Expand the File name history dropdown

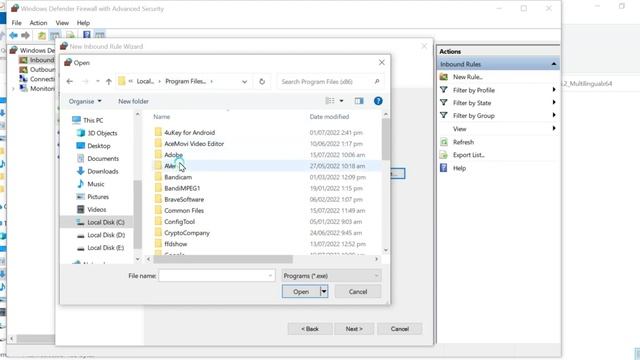click(x=270, y=276)
